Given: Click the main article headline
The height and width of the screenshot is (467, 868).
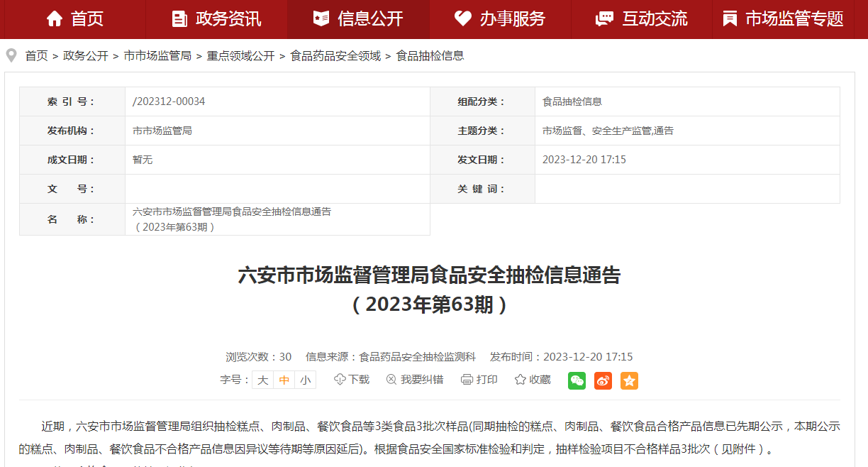Looking at the screenshot, I should point(430,290).
